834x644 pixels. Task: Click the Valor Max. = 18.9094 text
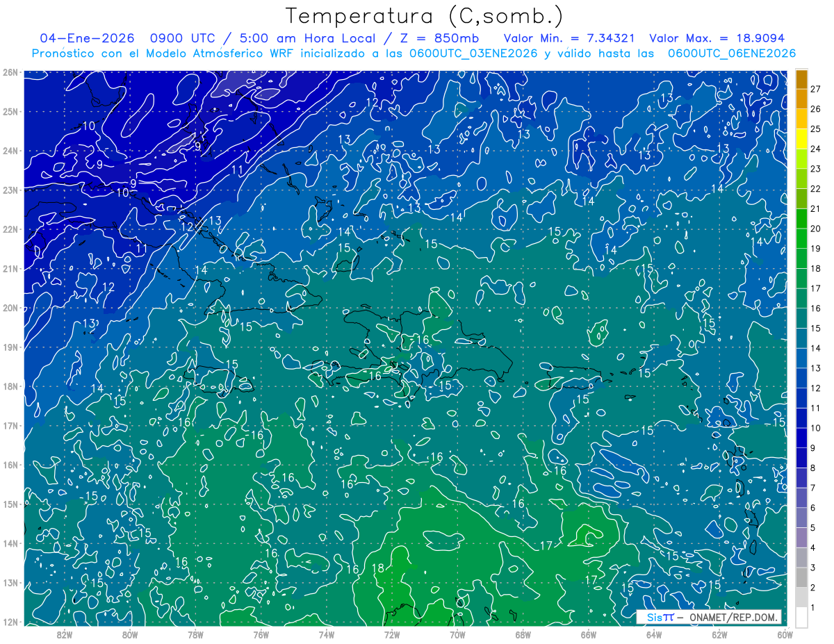click(x=717, y=38)
